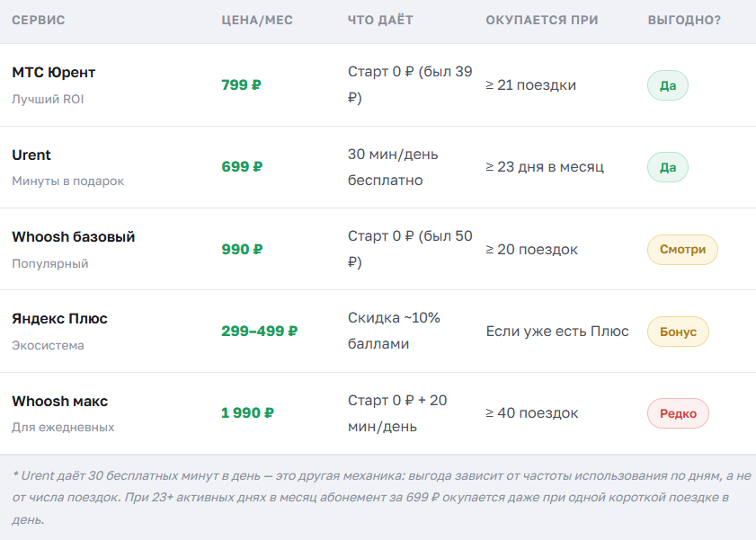This screenshot has height=540, width=756.
Task: Open the Whoosh базовый service name
Action: [x=74, y=237]
